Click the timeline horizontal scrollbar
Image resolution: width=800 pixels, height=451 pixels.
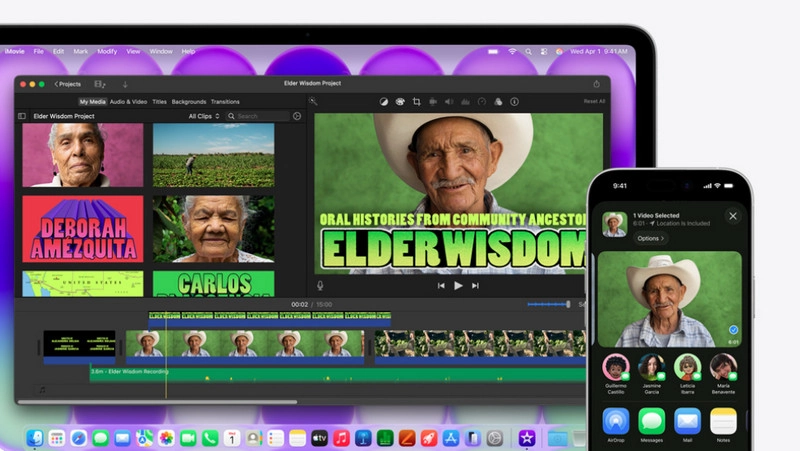(x=157, y=402)
